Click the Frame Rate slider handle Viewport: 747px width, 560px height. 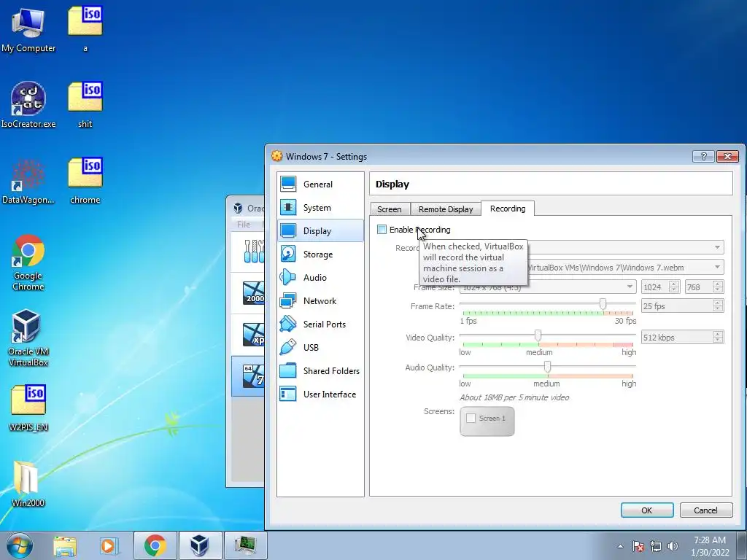pos(603,304)
